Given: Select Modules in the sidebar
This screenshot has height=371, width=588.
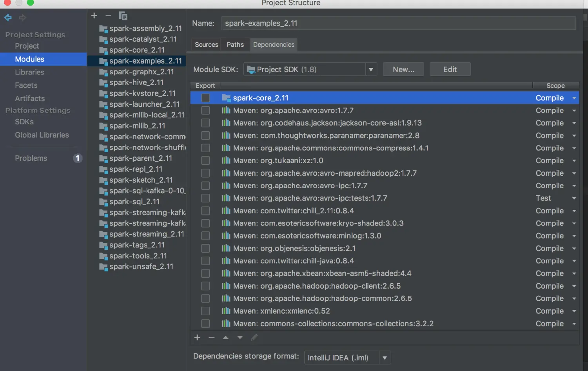Looking at the screenshot, I should click(43, 59).
